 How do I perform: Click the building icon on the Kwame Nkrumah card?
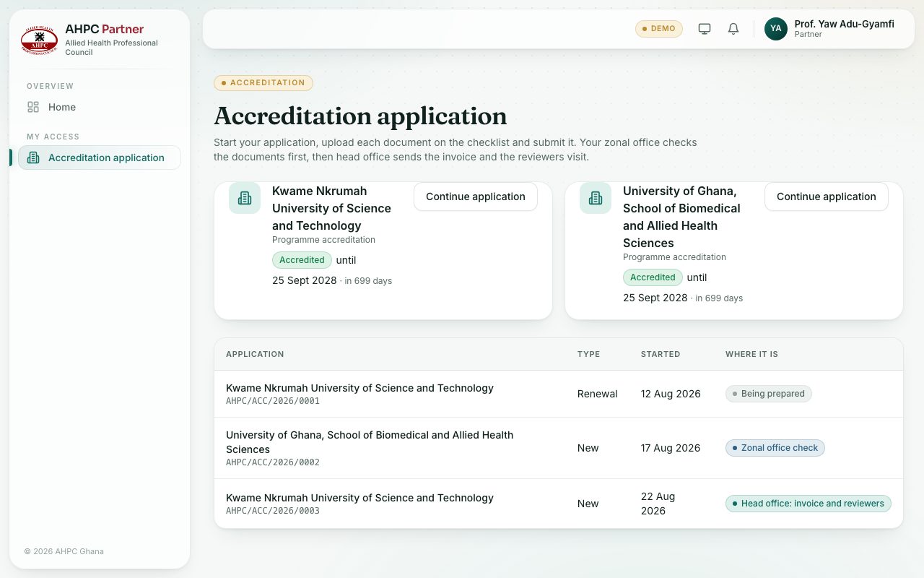click(245, 198)
